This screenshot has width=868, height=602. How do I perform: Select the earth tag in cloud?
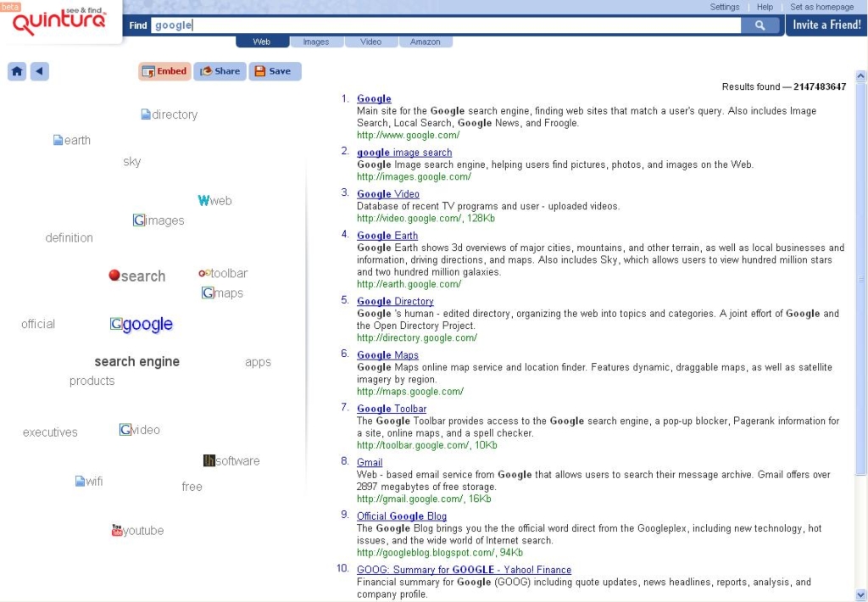point(72,140)
